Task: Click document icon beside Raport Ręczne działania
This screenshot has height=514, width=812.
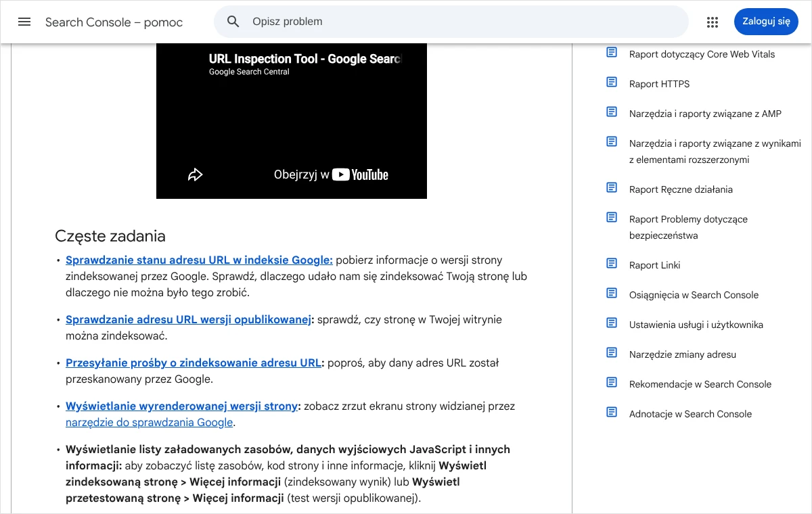Action: (x=612, y=187)
